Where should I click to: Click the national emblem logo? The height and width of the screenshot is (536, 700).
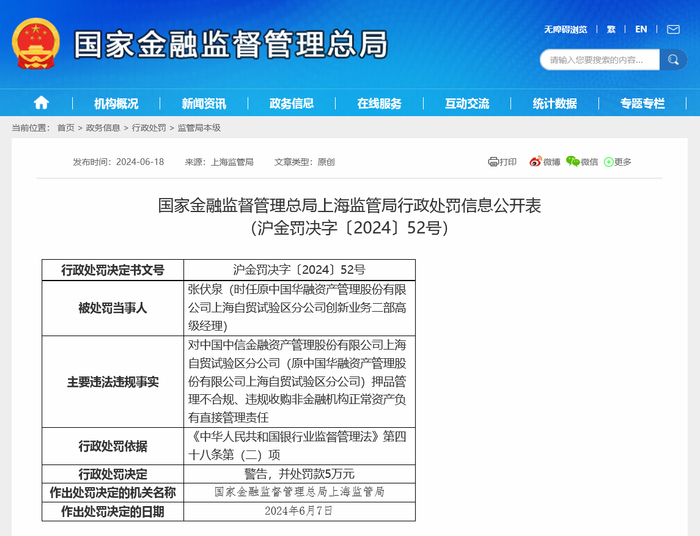click(35, 43)
